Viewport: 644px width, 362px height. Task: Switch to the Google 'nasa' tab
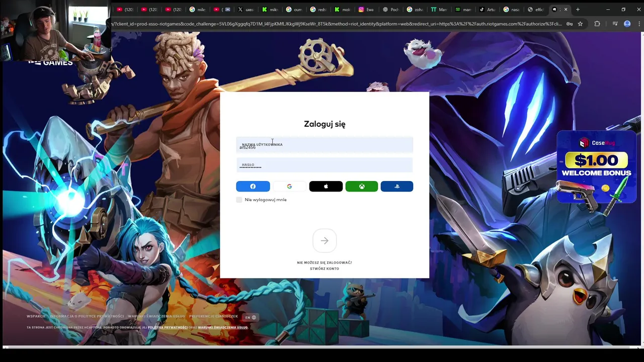512,10
